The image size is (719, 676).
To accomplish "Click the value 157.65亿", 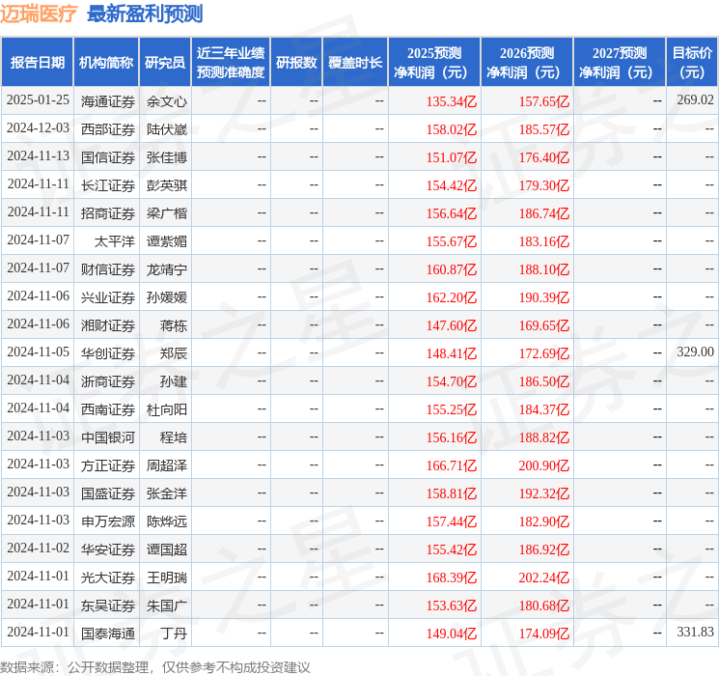I will 544,101.
